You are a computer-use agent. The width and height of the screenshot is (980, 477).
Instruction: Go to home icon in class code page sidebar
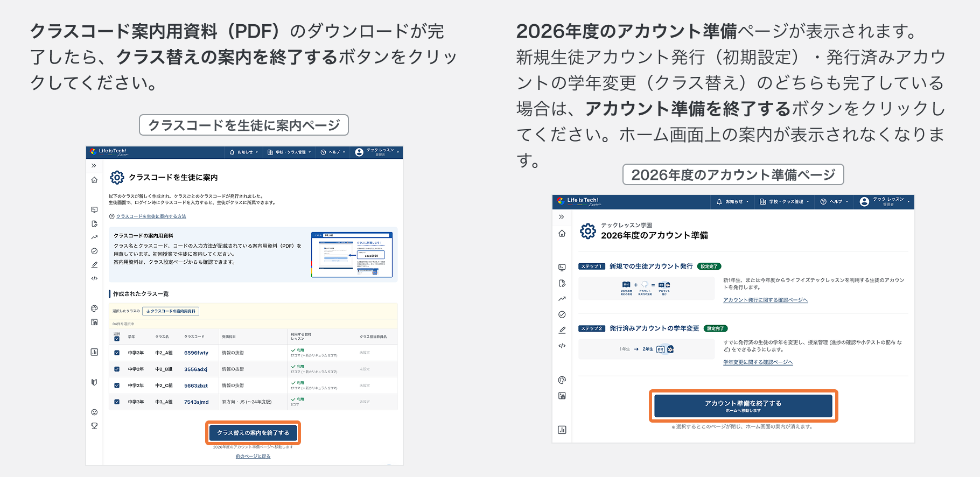[x=94, y=180]
